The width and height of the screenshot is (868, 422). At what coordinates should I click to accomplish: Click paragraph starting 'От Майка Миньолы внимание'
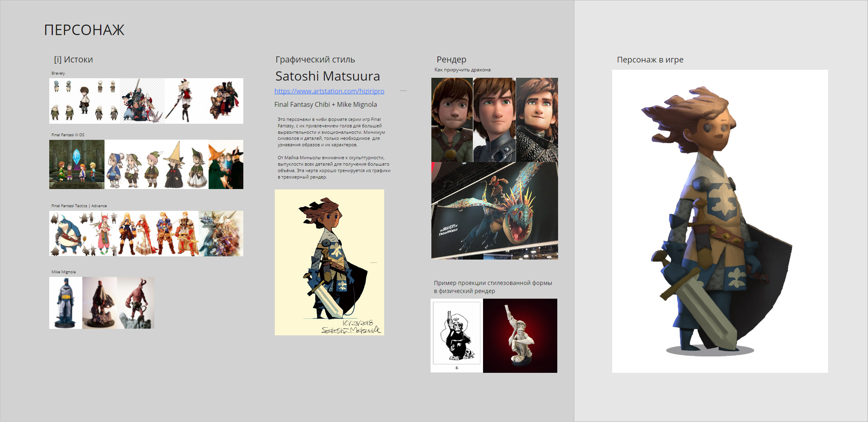[334, 167]
